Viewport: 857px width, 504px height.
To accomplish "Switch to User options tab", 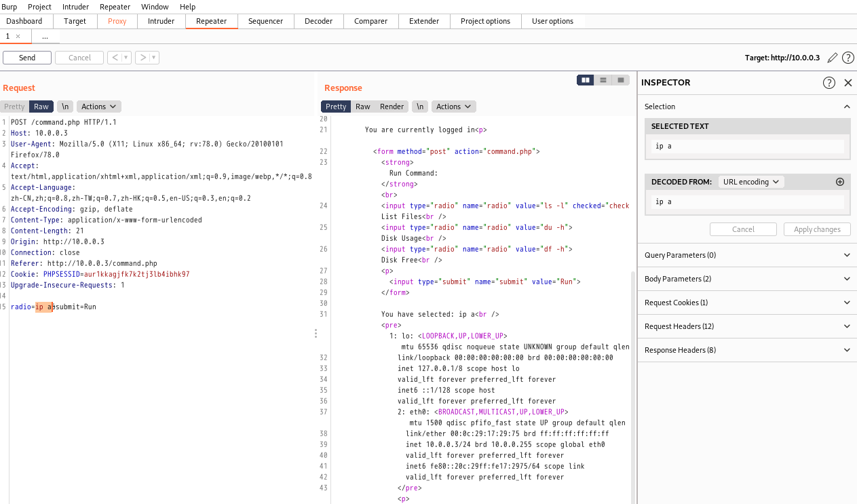I will pyautogui.click(x=553, y=21).
